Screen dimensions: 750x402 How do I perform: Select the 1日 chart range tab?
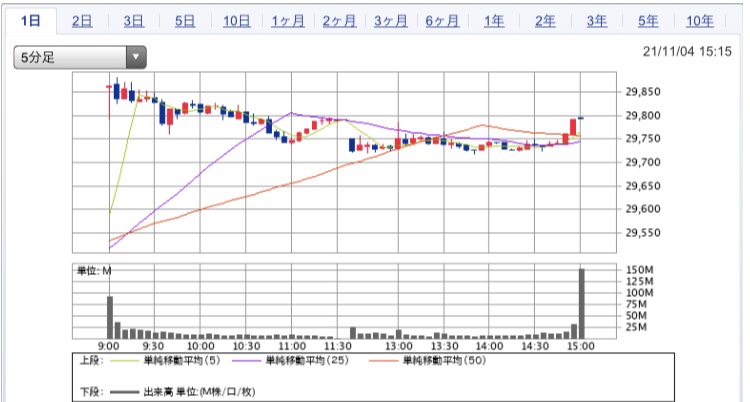click(x=31, y=21)
